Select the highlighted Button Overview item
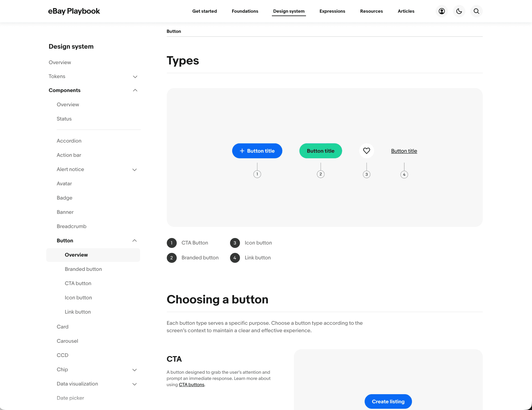Viewport: 532px width, 410px height. 93,255
